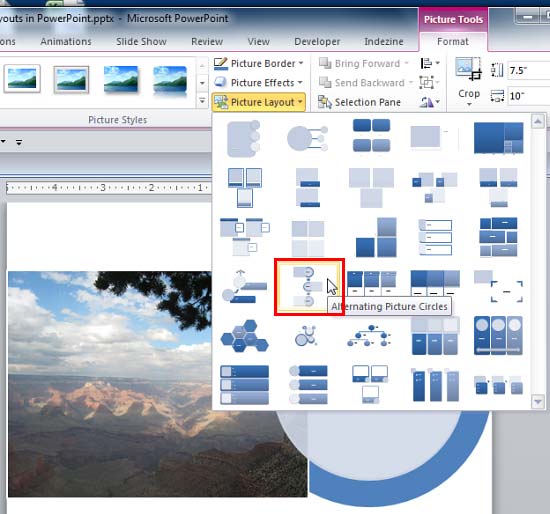Screen dimensions: 550x514
Task: Expand the Picture Effects menu
Action: pyautogui.click(x=259, y=83)
